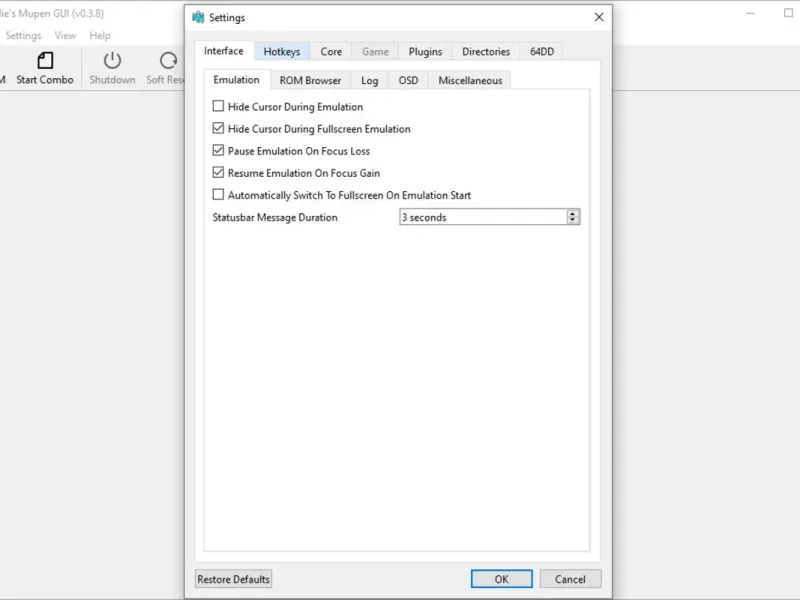The height and width of the screenshot is (600, 800).
Task: Switch to the Miscellaneous sub-tab
Action: coord(470,81)
